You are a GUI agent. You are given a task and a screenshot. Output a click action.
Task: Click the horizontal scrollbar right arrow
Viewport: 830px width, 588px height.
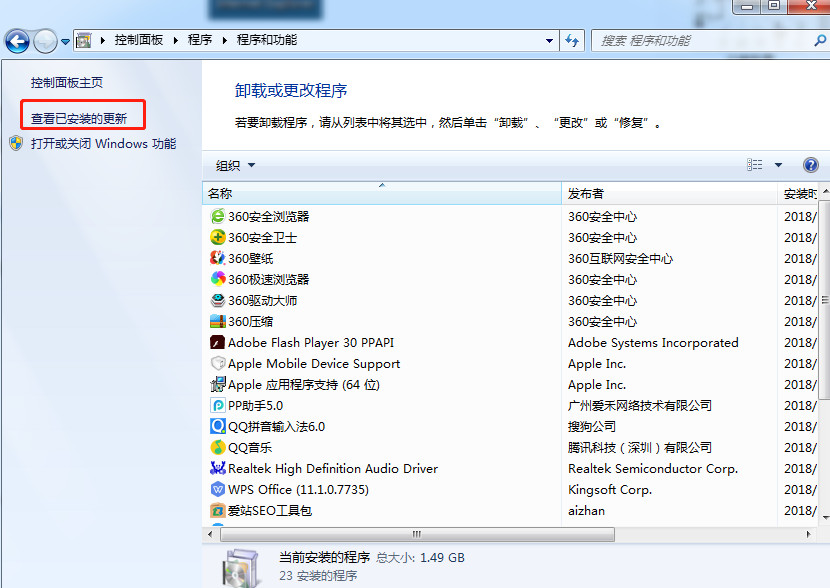[808, 534]
